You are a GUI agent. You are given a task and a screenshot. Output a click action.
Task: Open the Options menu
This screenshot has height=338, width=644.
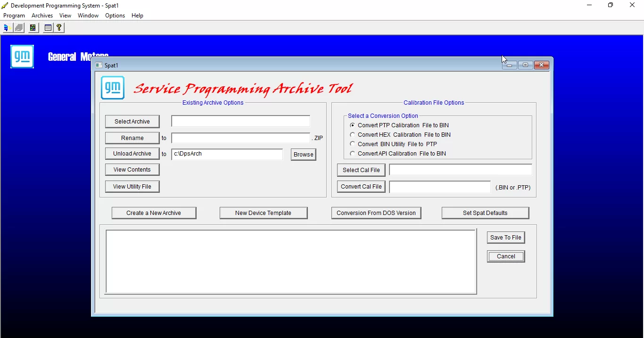(x=115, y=15)
